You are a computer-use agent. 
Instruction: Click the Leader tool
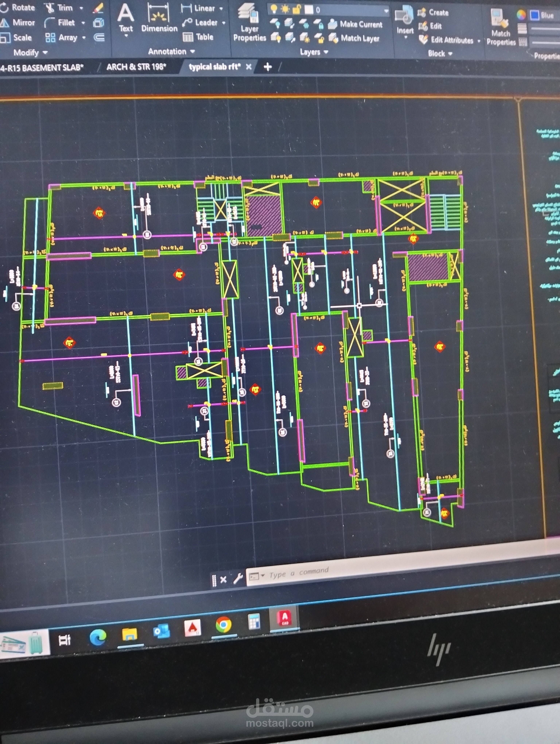click(x=200, y=23)
